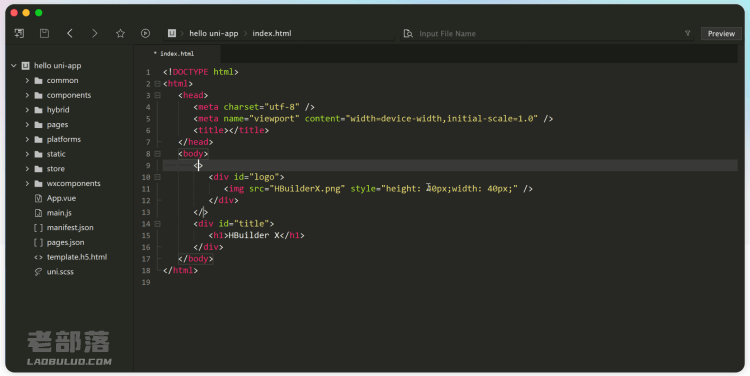This screenshot has width=750, height=376.
Task: Click the Preview button
Action: click(721, 33)
